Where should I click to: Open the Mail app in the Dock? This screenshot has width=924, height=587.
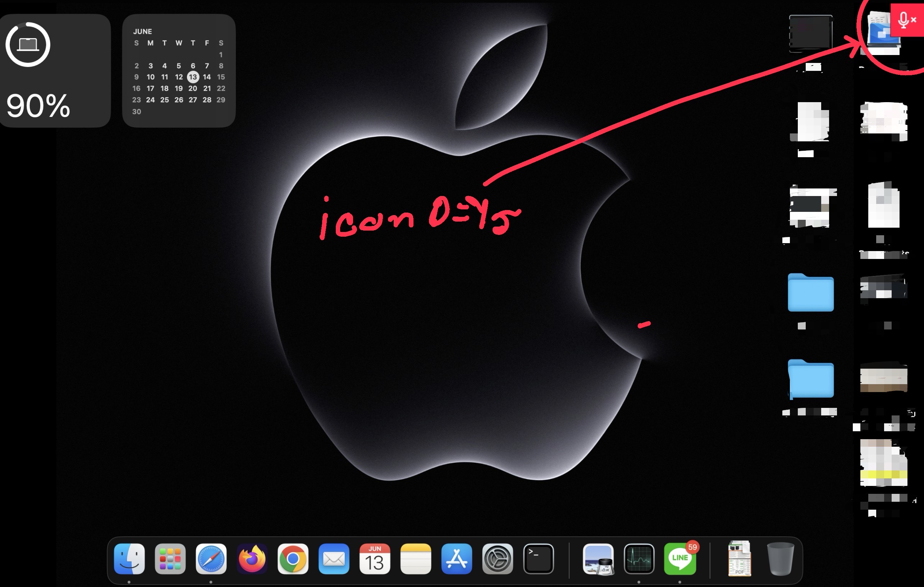coord(334,559)
